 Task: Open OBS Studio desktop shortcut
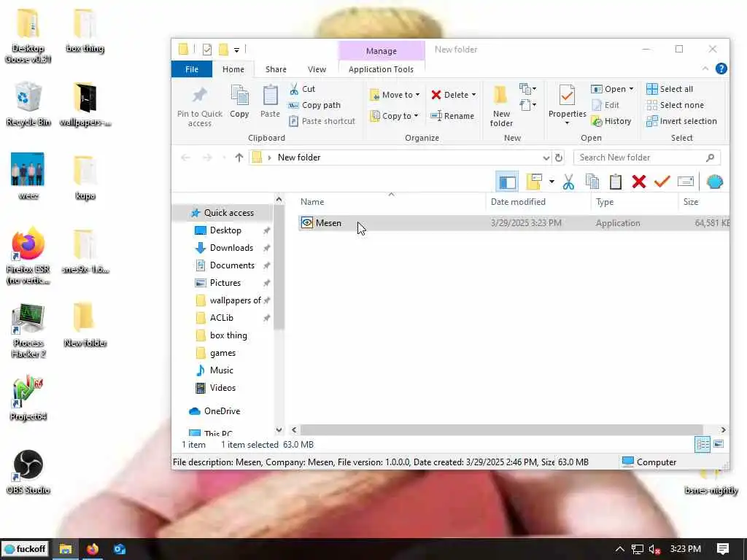pos(28,472)
